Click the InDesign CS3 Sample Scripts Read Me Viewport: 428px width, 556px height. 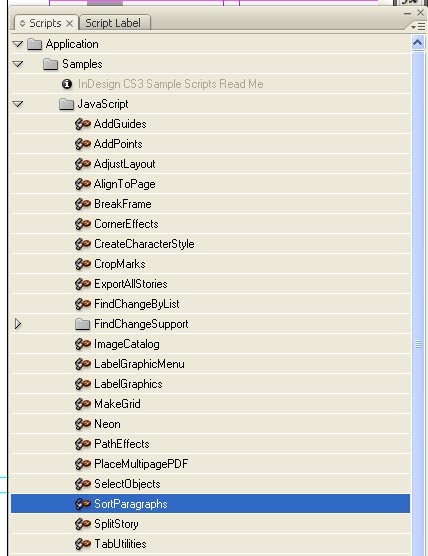pos(171,84)
